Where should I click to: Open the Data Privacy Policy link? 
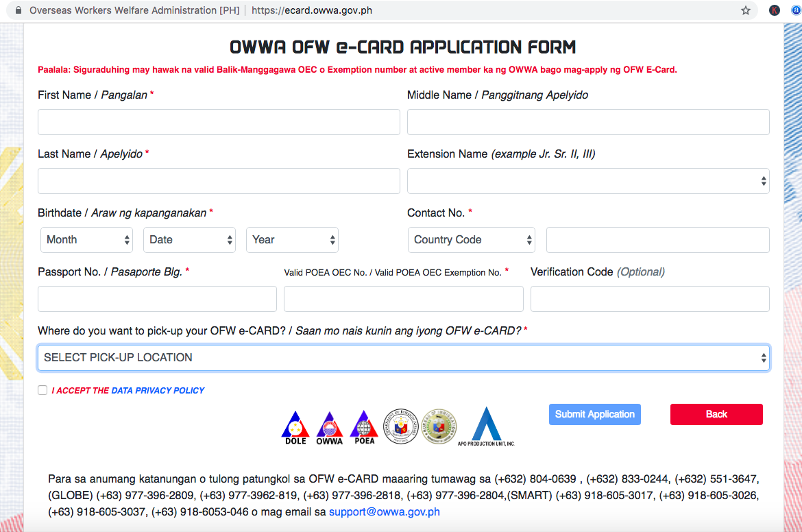click(x=158, y=390)
